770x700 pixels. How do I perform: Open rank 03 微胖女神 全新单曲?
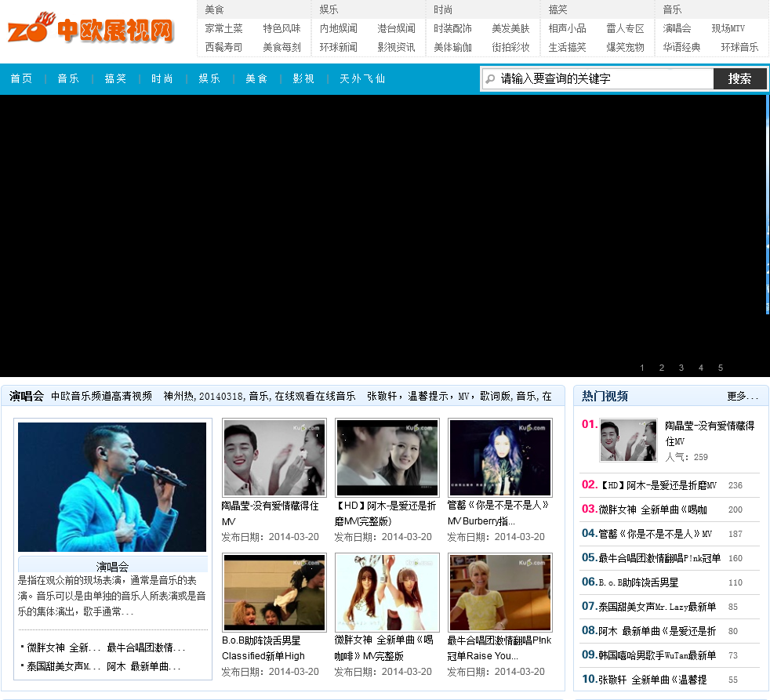click(652, 510)
